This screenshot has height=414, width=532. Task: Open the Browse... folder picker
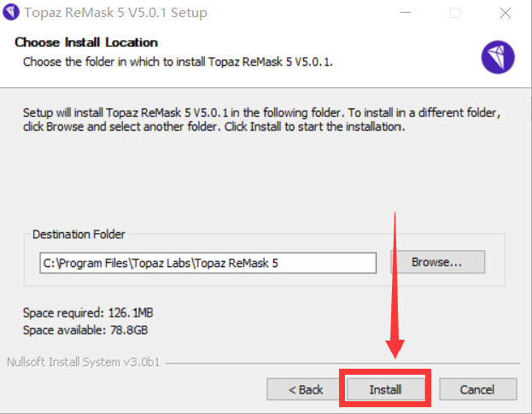[438, 262]
